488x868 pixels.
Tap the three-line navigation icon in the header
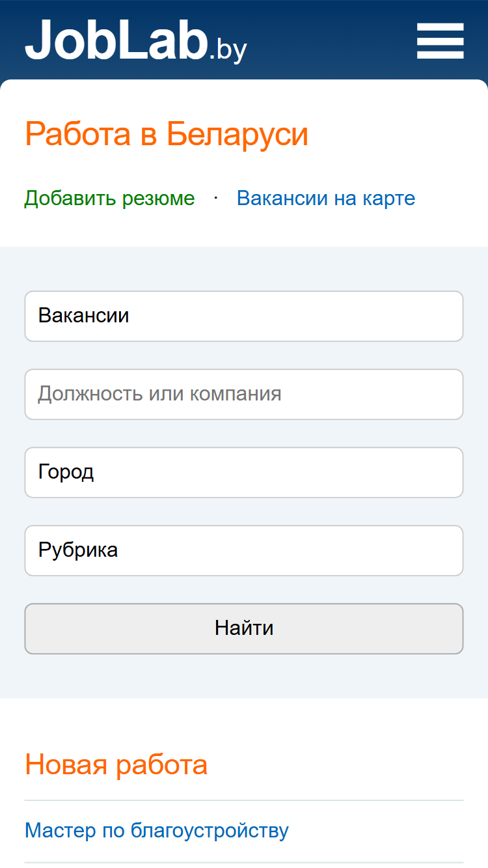coord(441,41)
